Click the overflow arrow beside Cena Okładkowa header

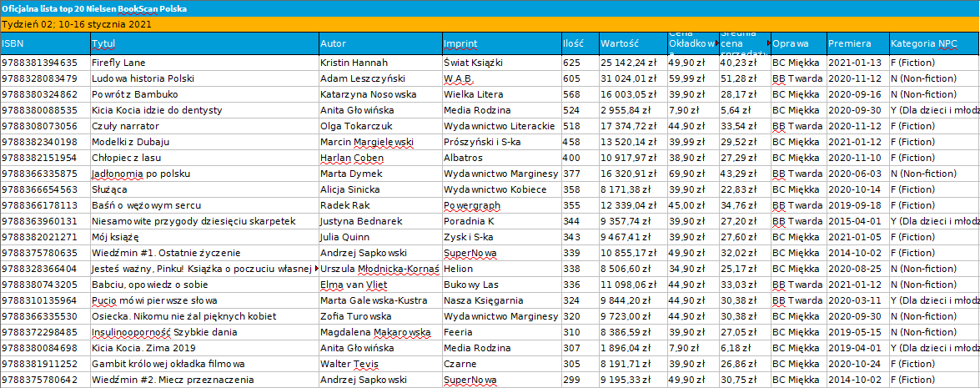pos(716,43)
